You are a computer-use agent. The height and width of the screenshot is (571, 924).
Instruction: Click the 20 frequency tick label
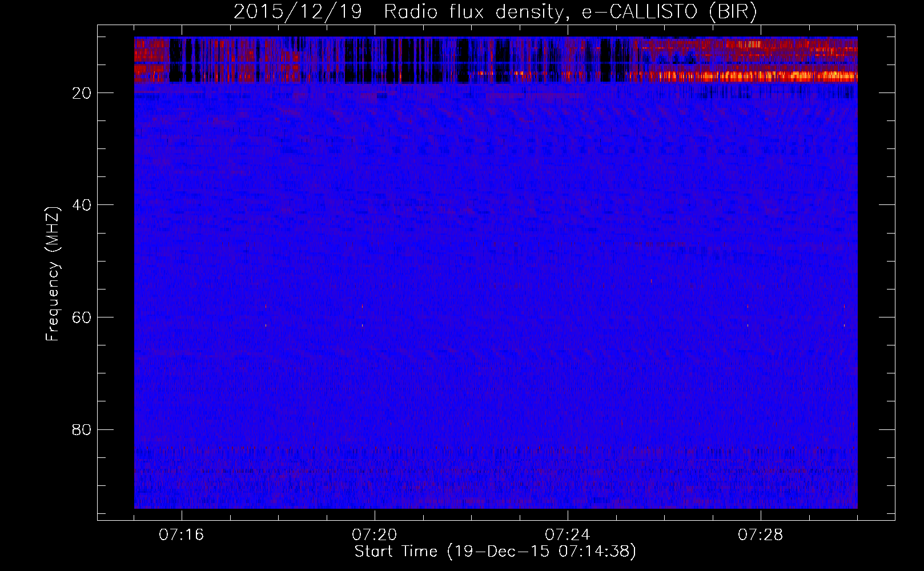click(82, 93)
